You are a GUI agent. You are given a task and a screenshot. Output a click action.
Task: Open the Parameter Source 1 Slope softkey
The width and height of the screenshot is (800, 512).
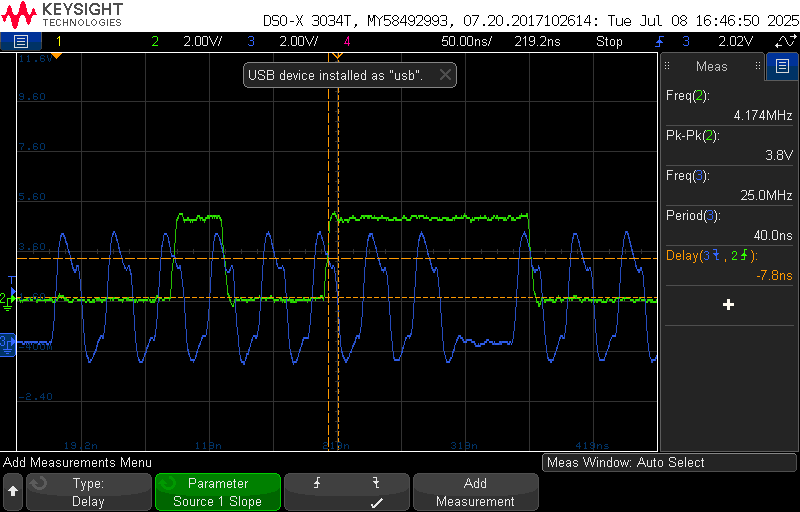217,492
